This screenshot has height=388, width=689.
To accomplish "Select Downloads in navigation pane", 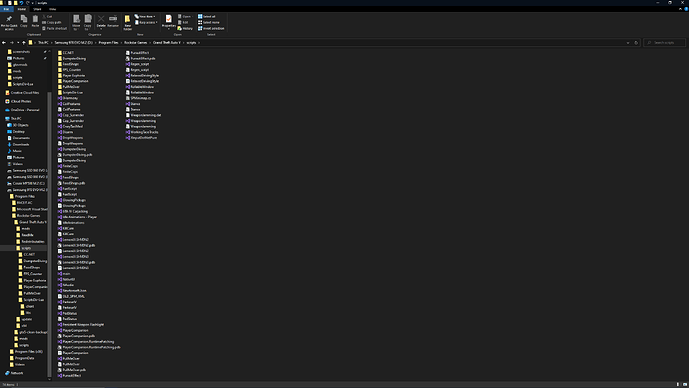I will tap(18, 145).
